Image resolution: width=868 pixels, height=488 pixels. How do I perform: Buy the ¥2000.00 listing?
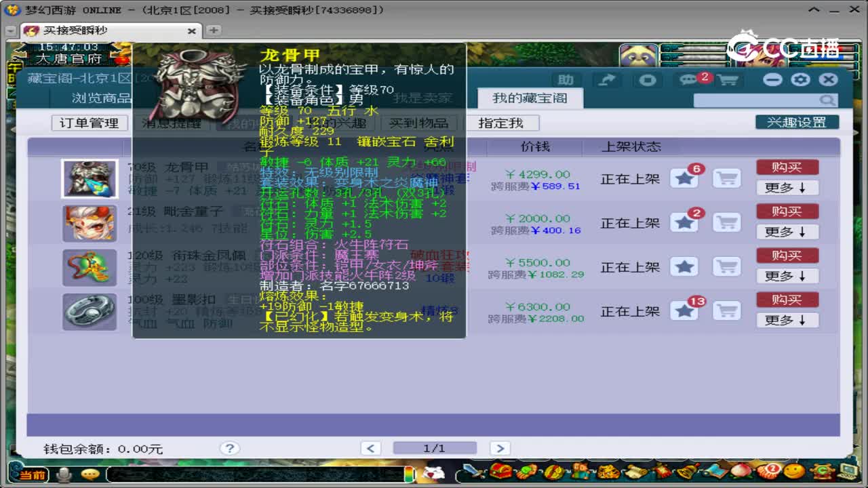[787, 211]
